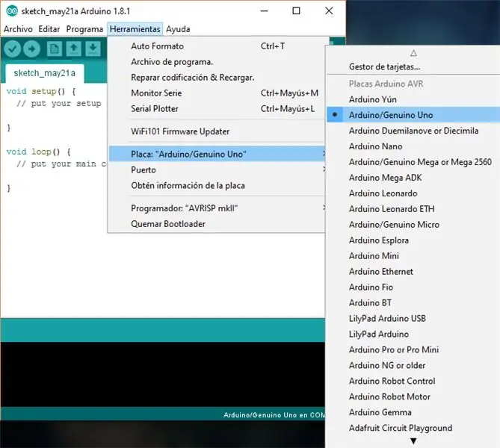Viewport: 500px width, 448px height.
Task: Pick Arduino Esplora from board list
Action: coord(413,240)
